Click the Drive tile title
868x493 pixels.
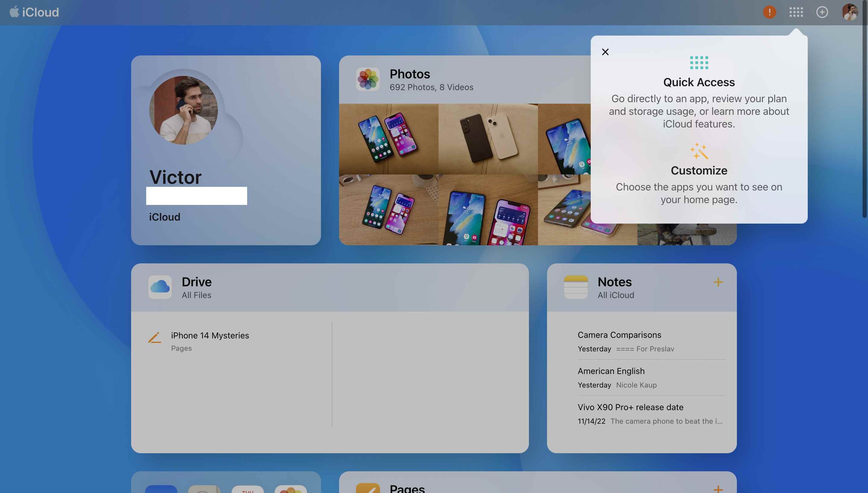[196, 282]
